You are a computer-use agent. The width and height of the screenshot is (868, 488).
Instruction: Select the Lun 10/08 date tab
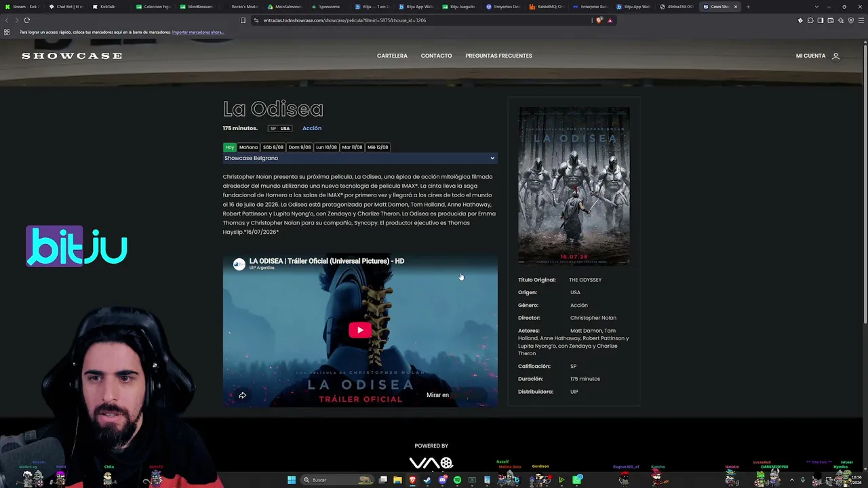point(327,147)
